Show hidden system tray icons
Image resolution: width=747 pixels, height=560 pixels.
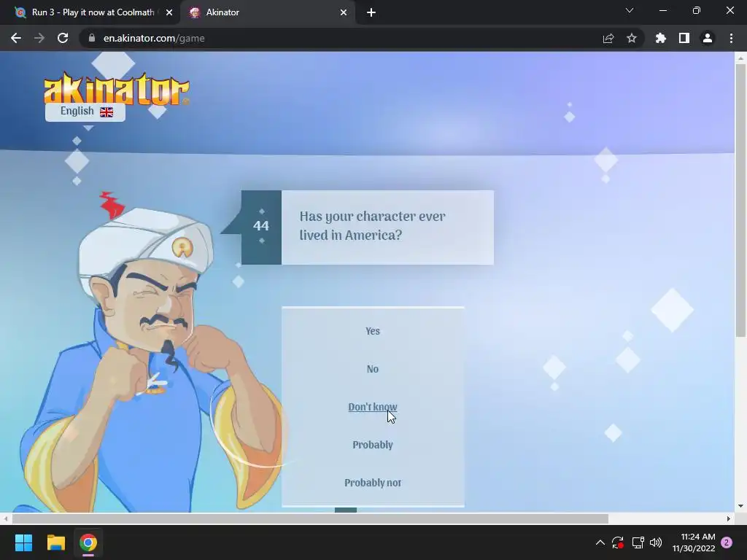click(x=600, y=542)
